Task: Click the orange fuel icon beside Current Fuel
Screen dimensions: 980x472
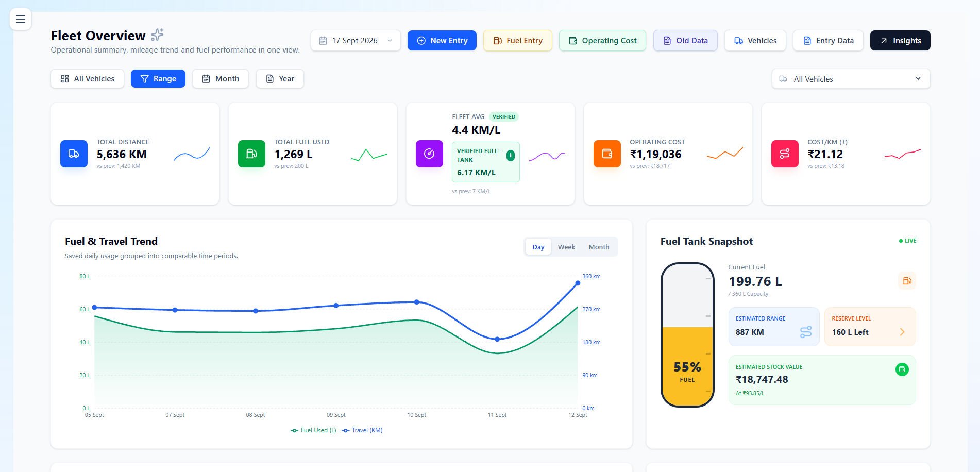Action: (x=907, y=281)
